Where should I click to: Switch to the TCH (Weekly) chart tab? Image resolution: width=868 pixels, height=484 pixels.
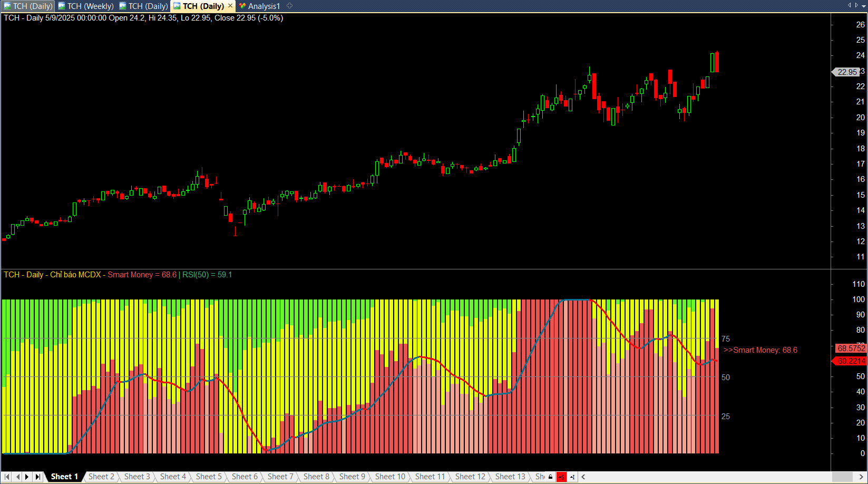(x=85, y=6)
